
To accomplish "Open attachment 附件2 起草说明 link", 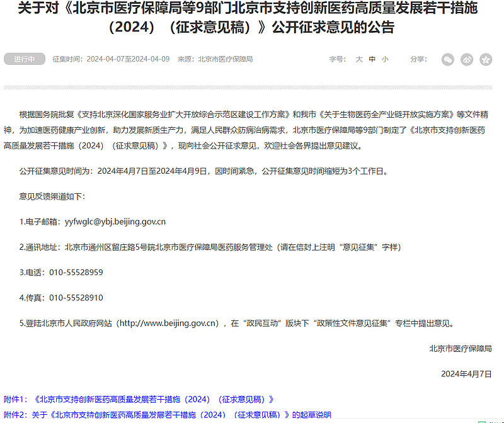I will coord(168,415).
